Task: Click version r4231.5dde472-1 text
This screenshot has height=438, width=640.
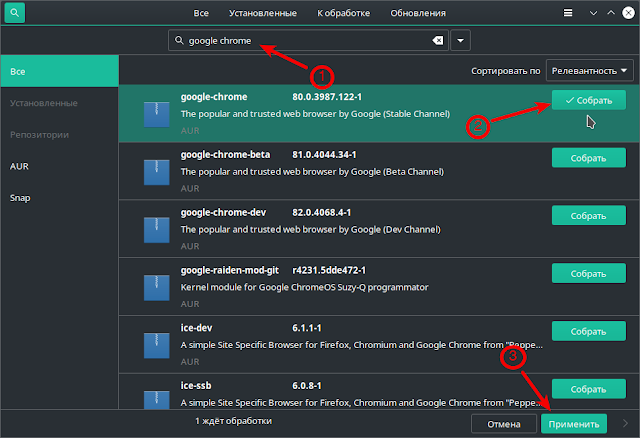Action: [329, 270]
